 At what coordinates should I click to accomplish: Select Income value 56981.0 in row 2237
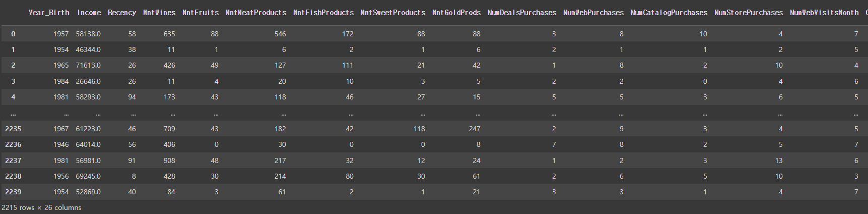[x=88, y=161]
